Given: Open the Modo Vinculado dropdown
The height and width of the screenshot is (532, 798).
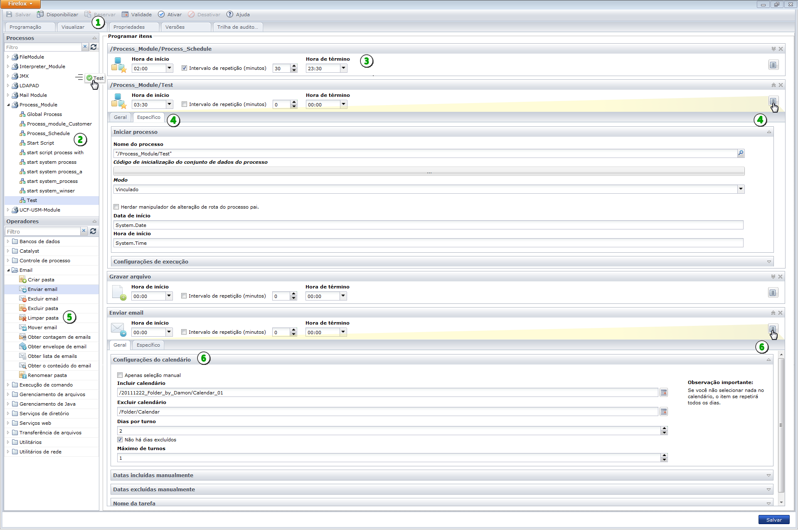Looking at the screenshot, I should [x=741, y=189].
